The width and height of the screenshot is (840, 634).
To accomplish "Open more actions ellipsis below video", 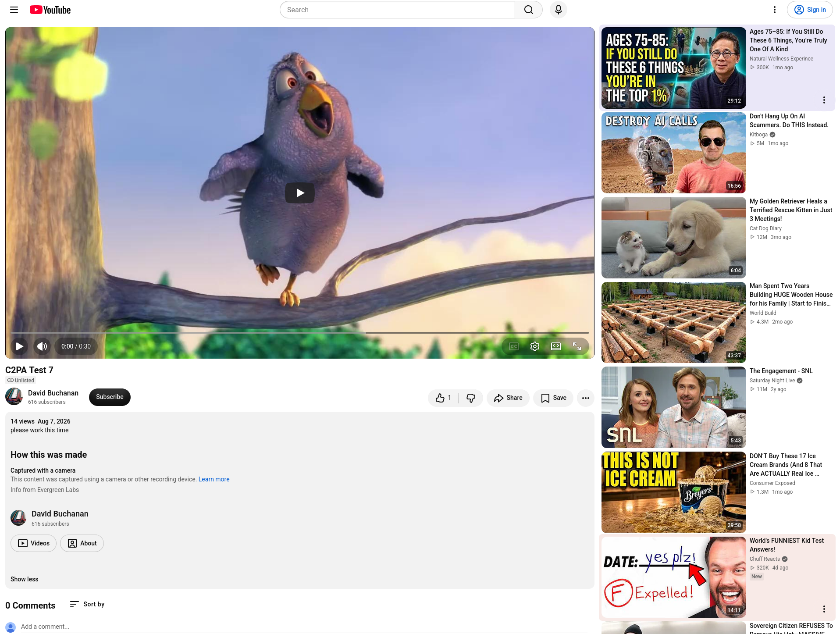I will 586,398.
